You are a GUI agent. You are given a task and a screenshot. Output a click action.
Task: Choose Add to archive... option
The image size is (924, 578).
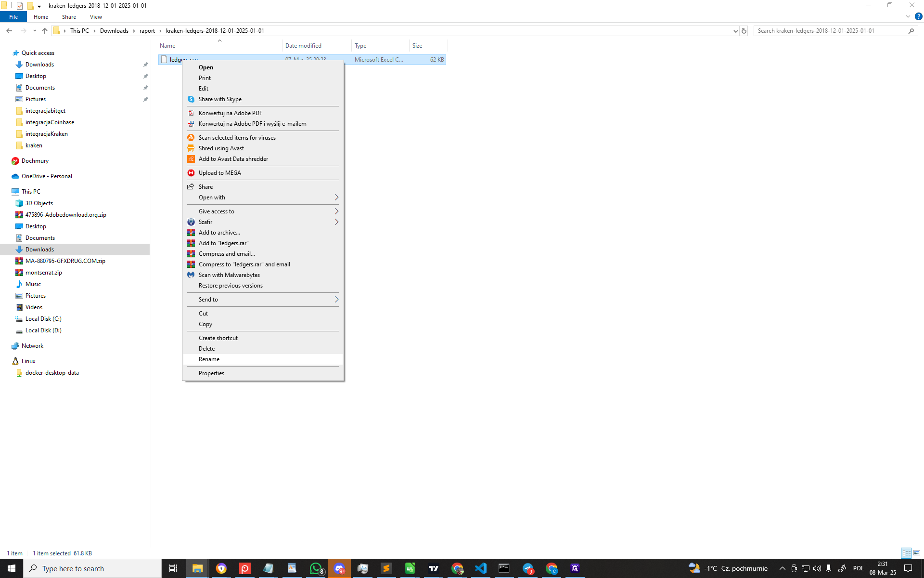(219, 233)
